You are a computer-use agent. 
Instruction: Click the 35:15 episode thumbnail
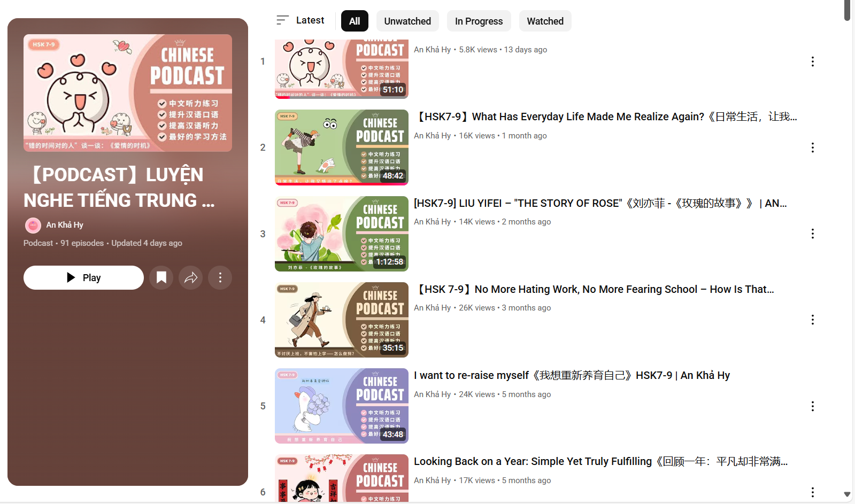tap(341, 320)
